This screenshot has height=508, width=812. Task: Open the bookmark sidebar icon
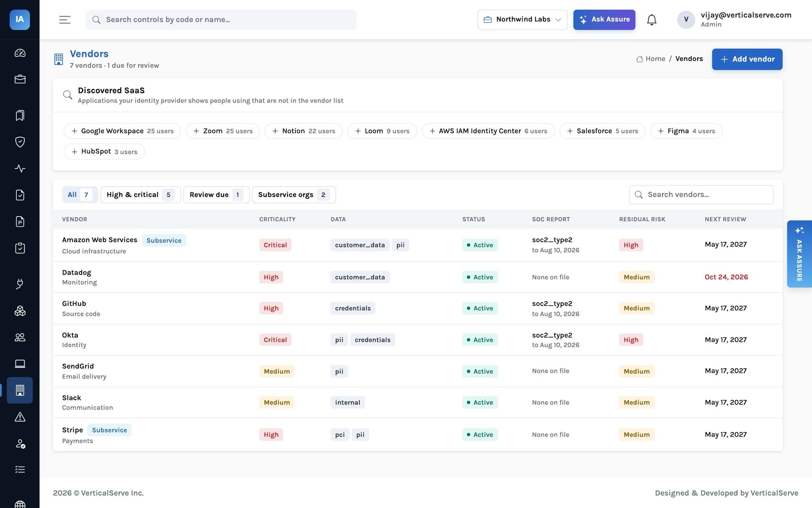(20, 115)
